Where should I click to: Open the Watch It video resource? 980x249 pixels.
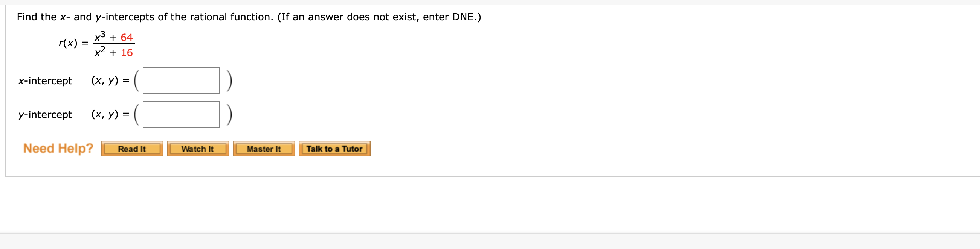(x=197, y=149)
